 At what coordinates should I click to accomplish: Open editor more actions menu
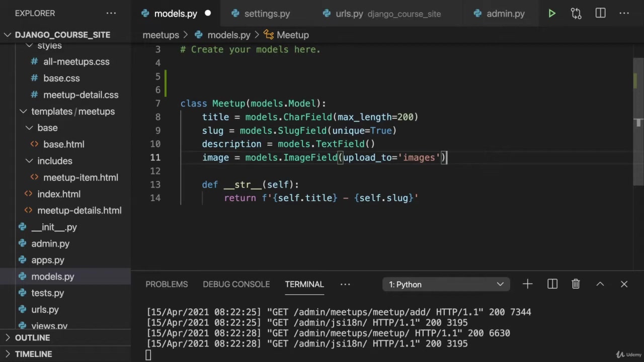(x=624, y=14)
